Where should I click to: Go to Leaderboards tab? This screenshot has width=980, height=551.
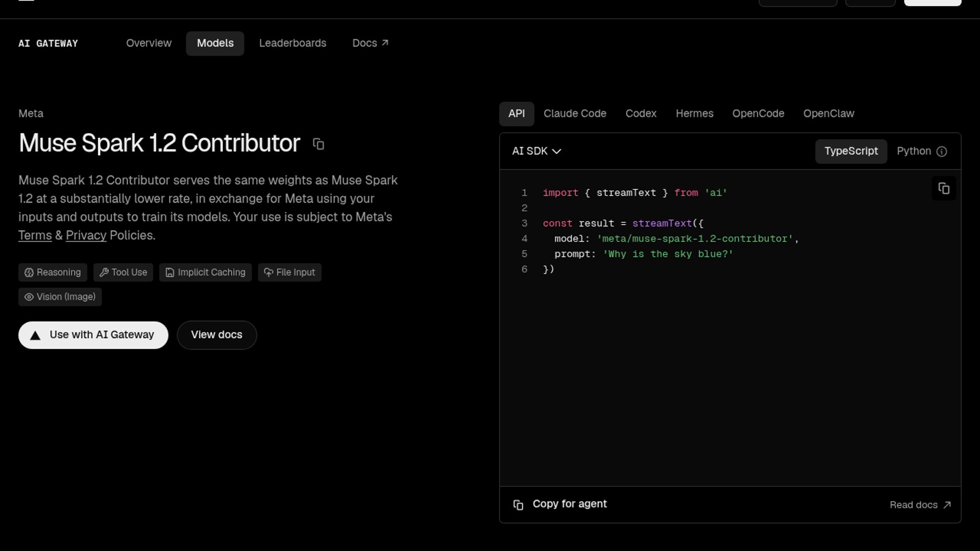292,43
